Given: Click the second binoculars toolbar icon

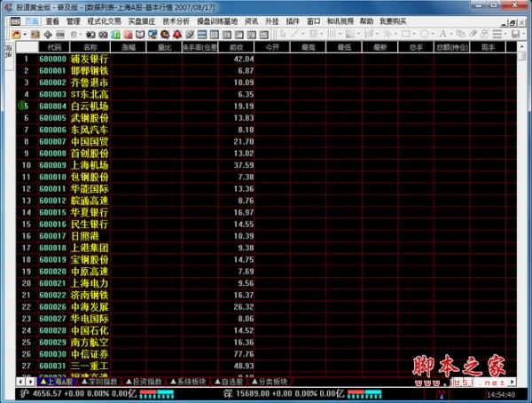Looking at the screenshot, I should 103,35.
